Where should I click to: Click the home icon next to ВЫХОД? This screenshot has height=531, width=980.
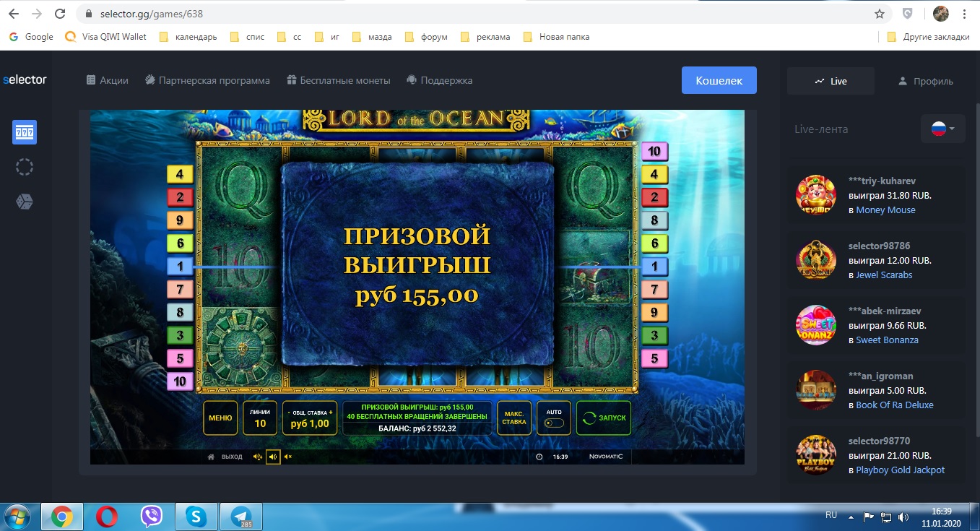pyautogui.click(x=212, y=457)
